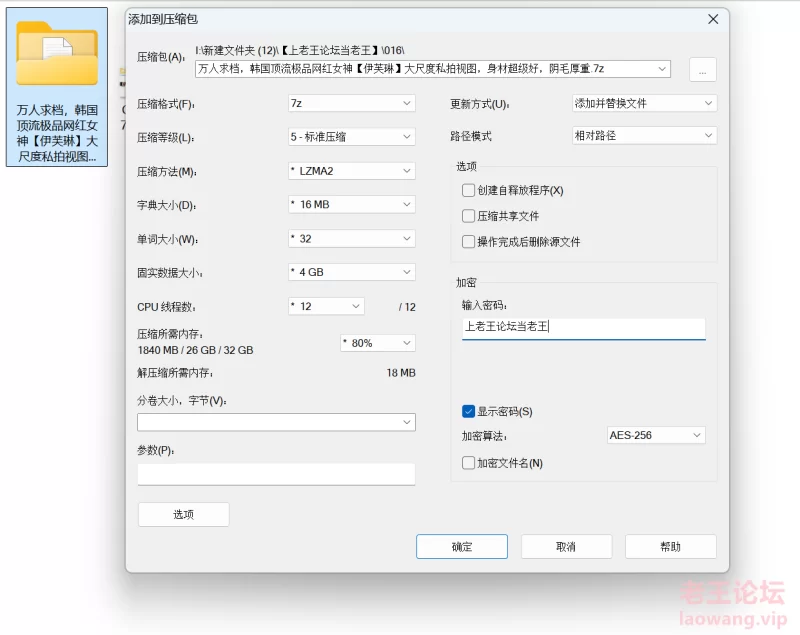Uncheck the show password checkbox
The image size is (800, 635).
(x=468, y=411)
